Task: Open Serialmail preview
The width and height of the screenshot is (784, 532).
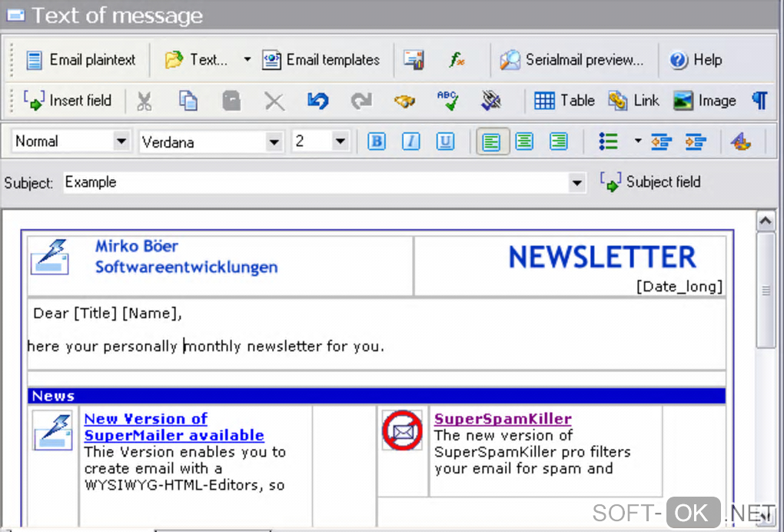Action: point(572,60)
